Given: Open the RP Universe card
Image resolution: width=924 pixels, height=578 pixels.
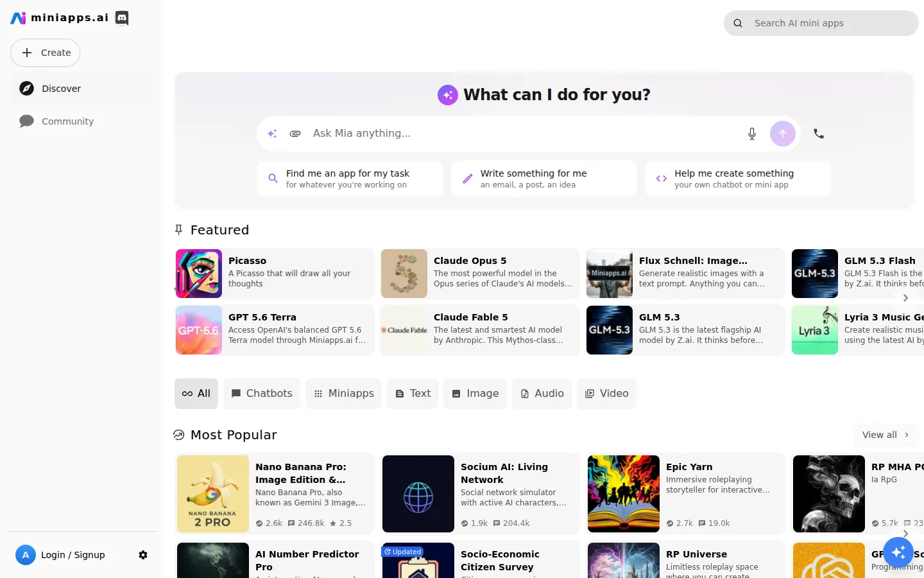Looking at the screenshot, I should click(685, 559).
